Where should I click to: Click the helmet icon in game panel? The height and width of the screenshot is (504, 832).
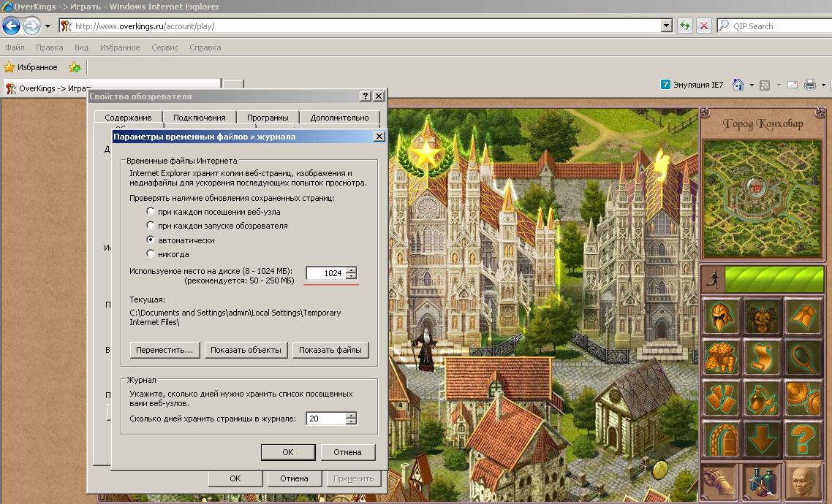721,316
